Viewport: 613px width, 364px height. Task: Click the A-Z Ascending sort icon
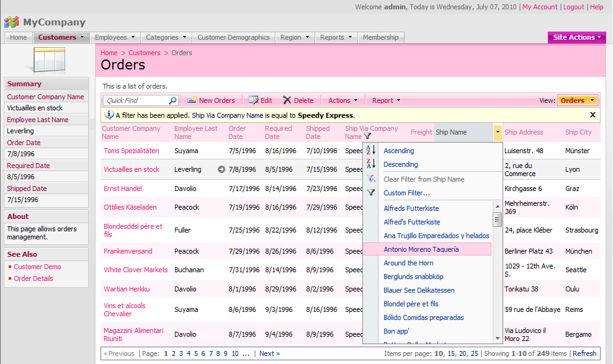(x=370, y=150)
